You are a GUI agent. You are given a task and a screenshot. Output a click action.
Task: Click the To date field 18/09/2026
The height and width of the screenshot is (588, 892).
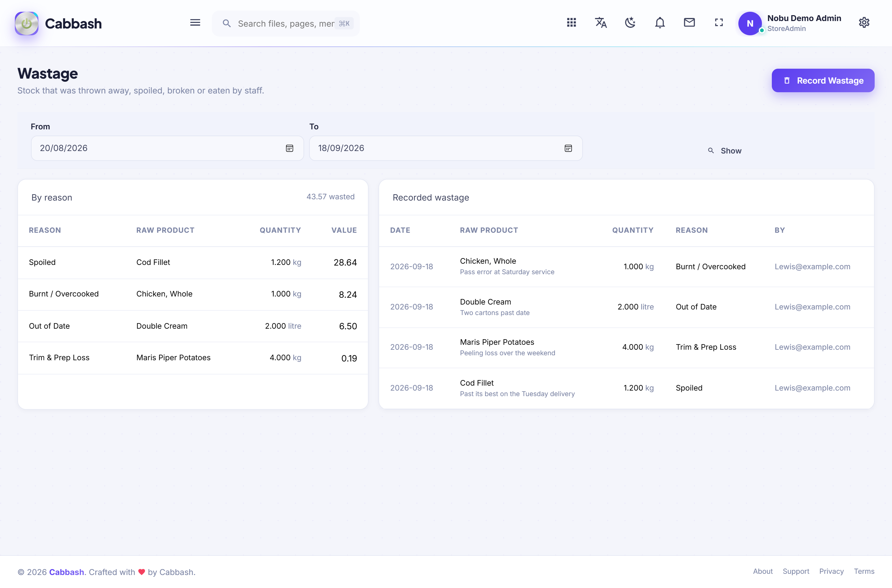click(446, 148)
